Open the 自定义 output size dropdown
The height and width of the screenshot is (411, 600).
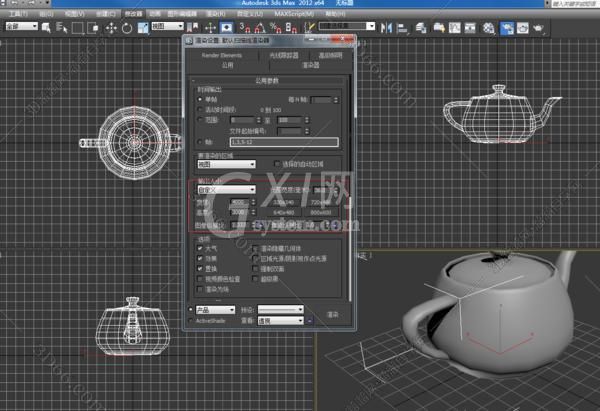227,189
